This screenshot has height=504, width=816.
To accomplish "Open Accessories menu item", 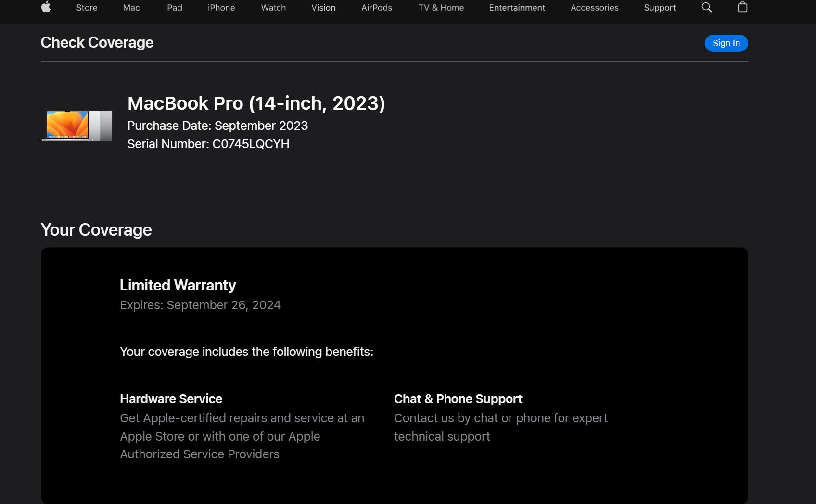I will (x=595, y=8).
